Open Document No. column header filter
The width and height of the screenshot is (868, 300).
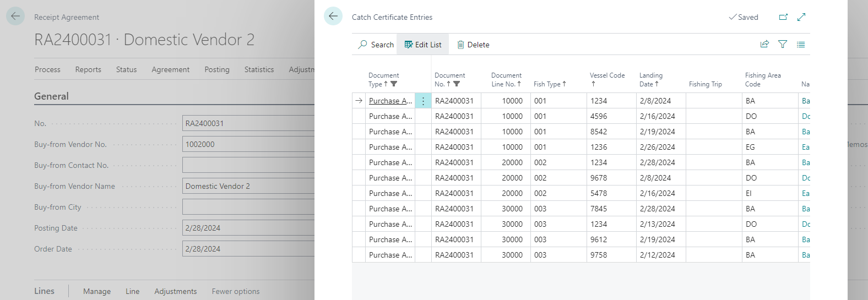pos(457,84)
